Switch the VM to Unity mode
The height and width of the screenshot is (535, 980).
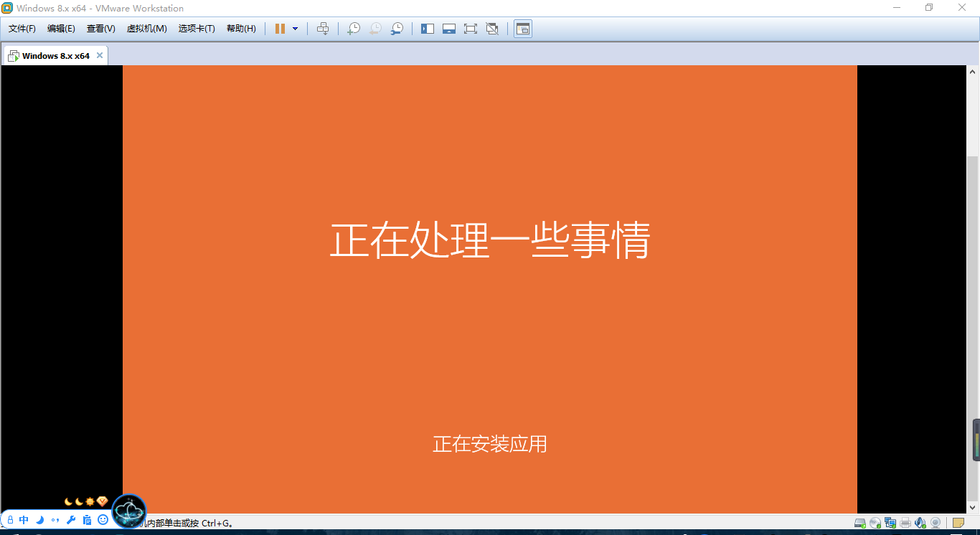coord(492,29)
